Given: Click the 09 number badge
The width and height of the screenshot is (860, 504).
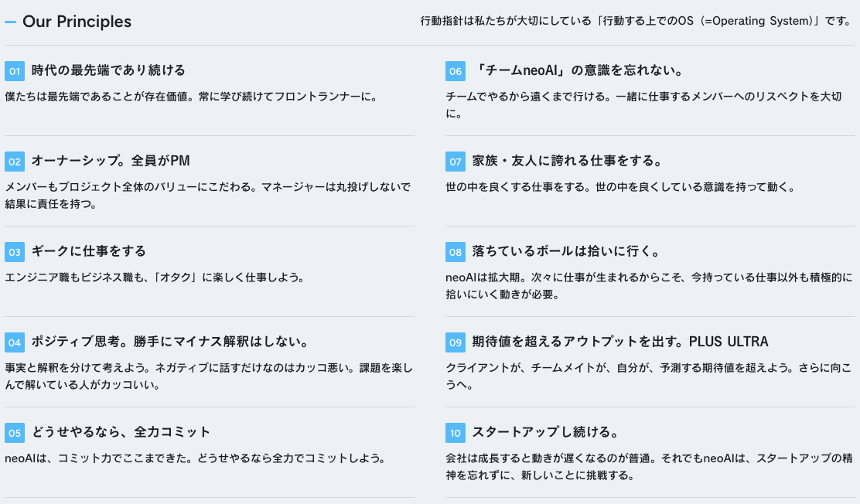Looking at the screenshot, I should click(456, 342).
